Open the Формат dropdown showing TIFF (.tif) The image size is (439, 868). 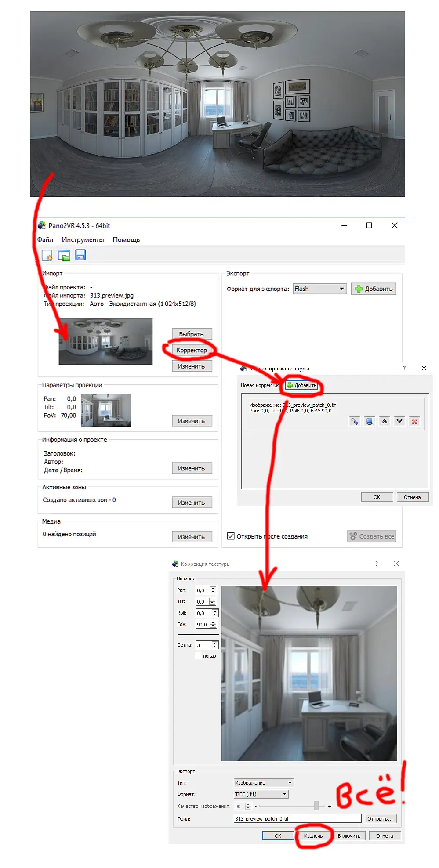click(261, 794)
